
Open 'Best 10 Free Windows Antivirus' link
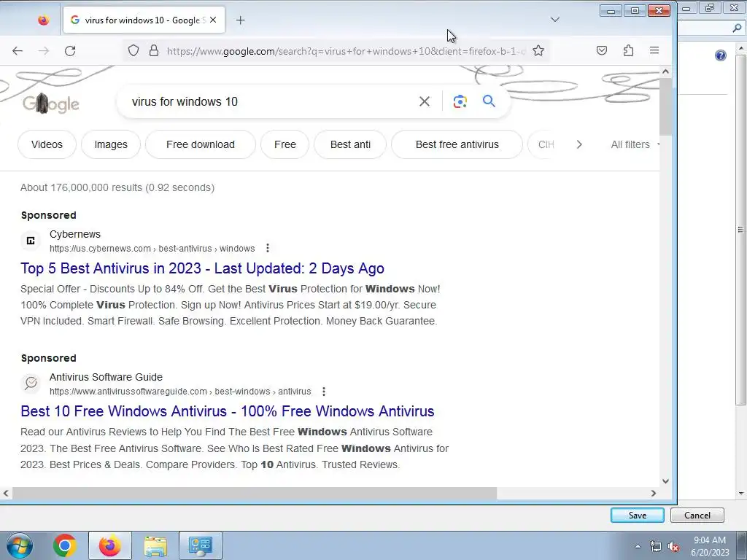[228, 411]
